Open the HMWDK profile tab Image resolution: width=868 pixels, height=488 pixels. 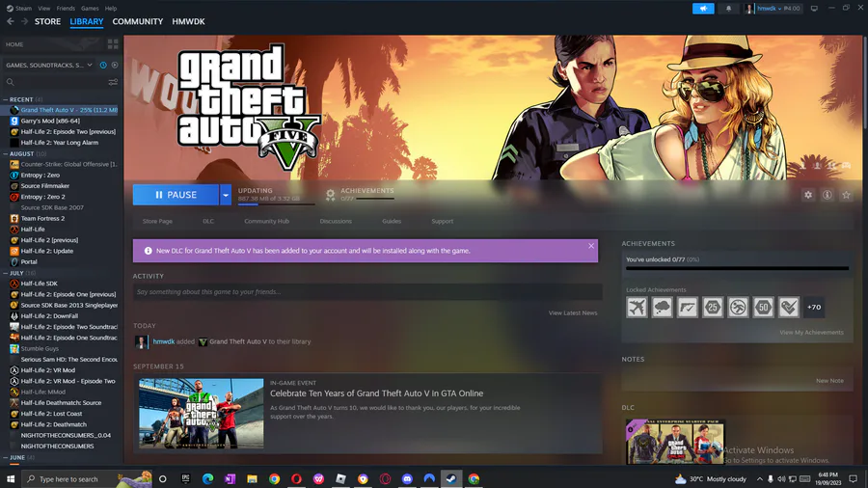pos(188,21)
